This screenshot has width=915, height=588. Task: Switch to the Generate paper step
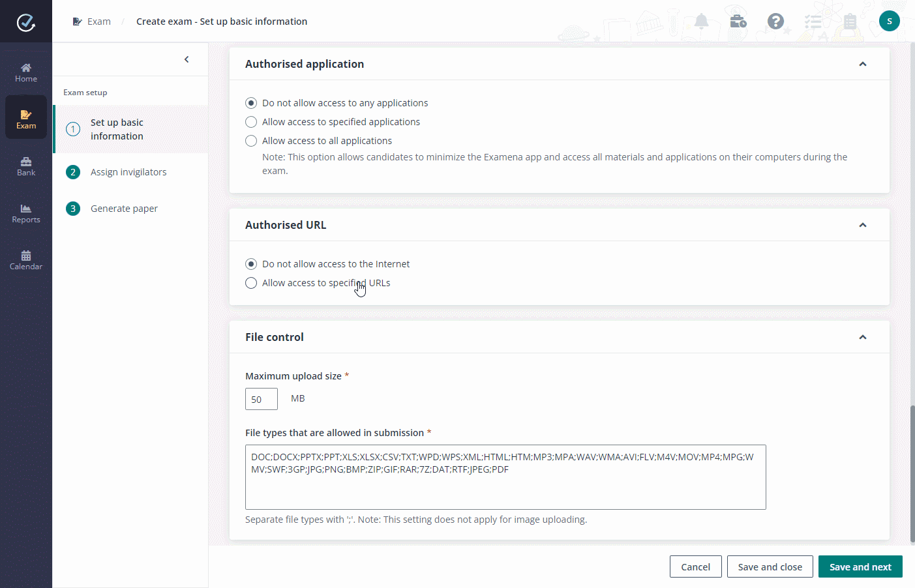point(124,208)
